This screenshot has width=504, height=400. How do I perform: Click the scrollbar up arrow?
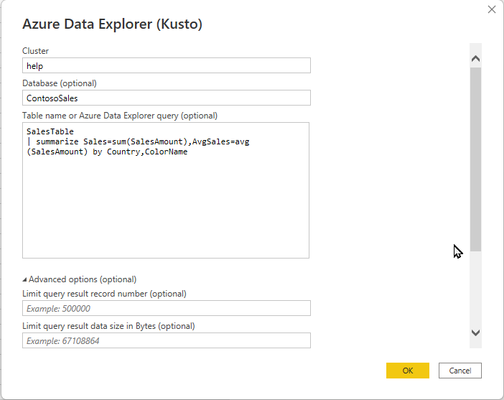476,59
